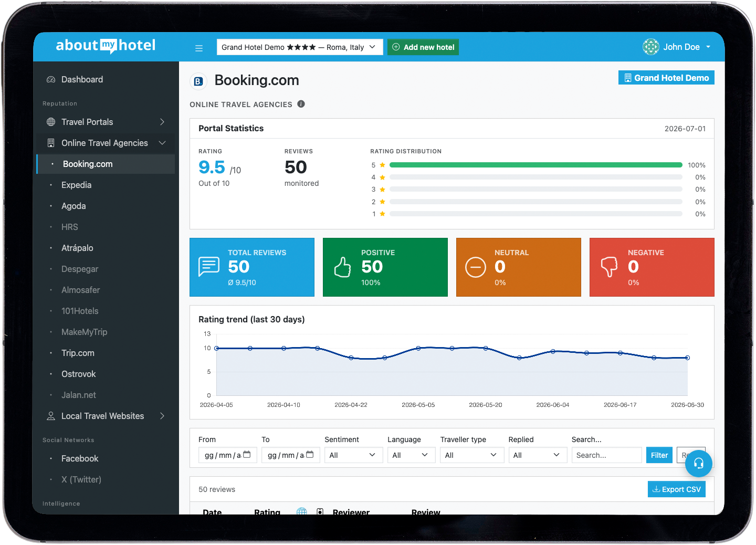Open Almosafer in the sidebar
Image resolution: width=756 pixels, height=545 pixels.
click(106, 290)
